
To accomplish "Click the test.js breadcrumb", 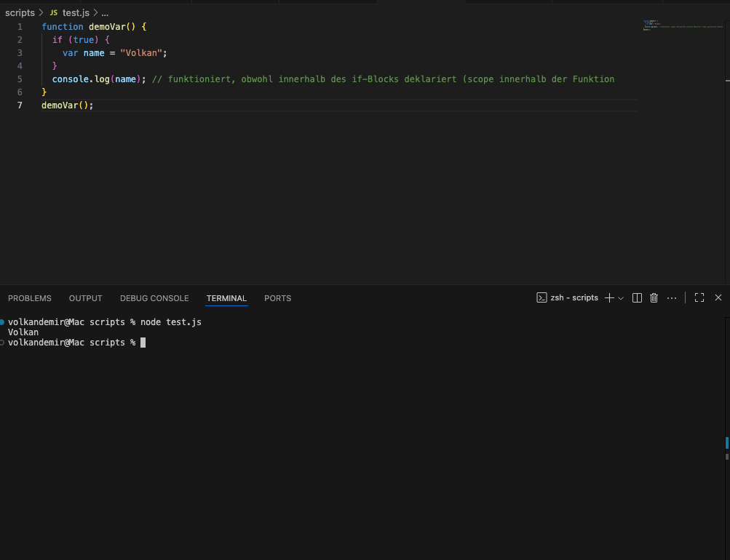I will 76,13.
